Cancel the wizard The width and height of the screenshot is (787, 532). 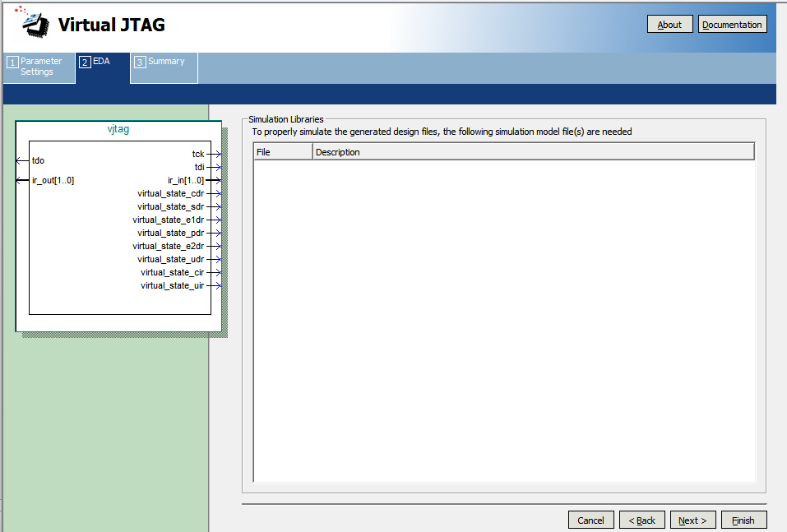click(590, 520)
